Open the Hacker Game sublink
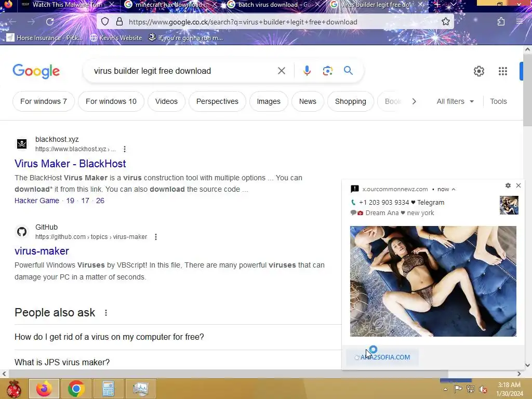This screenshot has height=399, width=532. coord(37,201)
